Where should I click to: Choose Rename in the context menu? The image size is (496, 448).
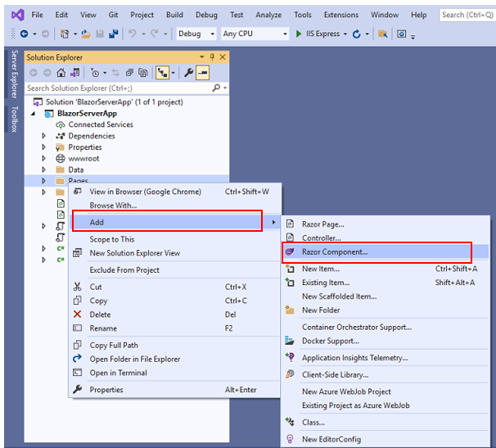click(174, 328)
